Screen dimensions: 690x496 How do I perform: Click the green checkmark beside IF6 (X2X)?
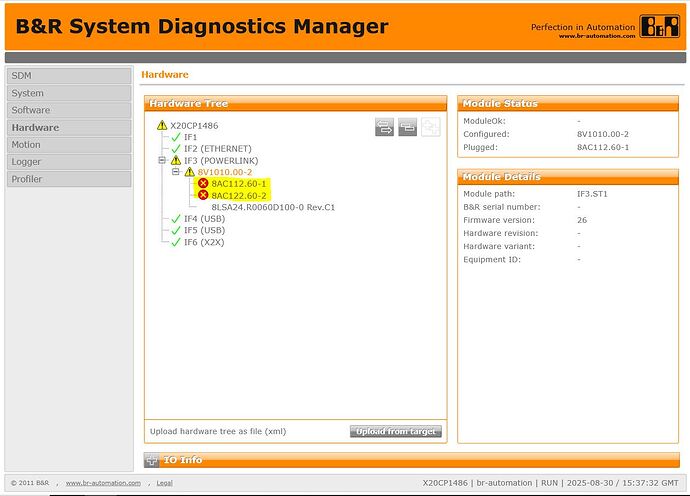(x=176, y=242)
